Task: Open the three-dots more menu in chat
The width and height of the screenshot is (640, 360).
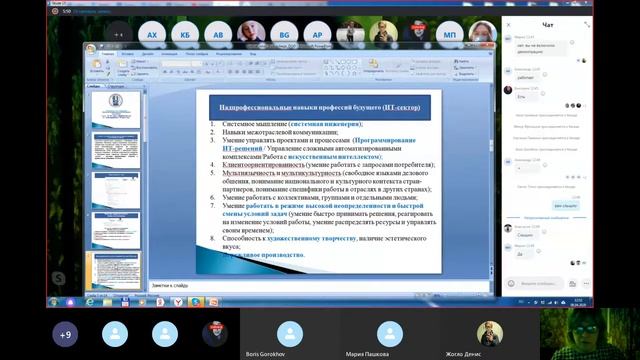Action: coord(587,283)
